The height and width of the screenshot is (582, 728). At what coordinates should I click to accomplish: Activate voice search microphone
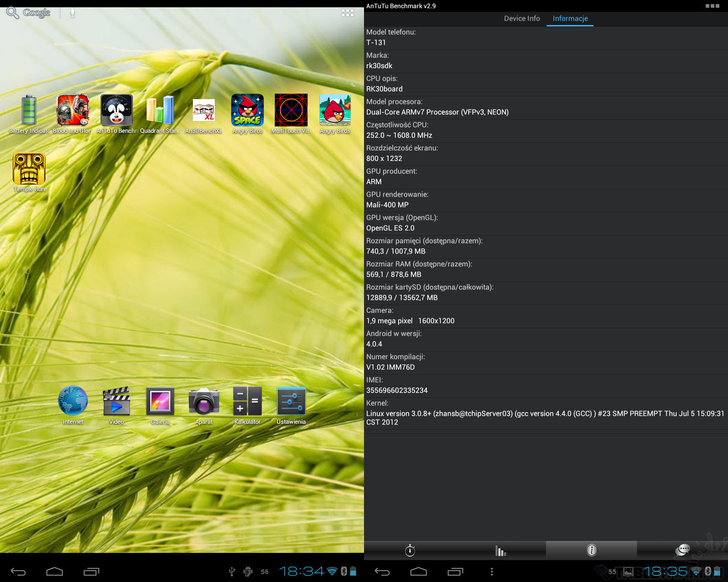click(x=72, y=13)
